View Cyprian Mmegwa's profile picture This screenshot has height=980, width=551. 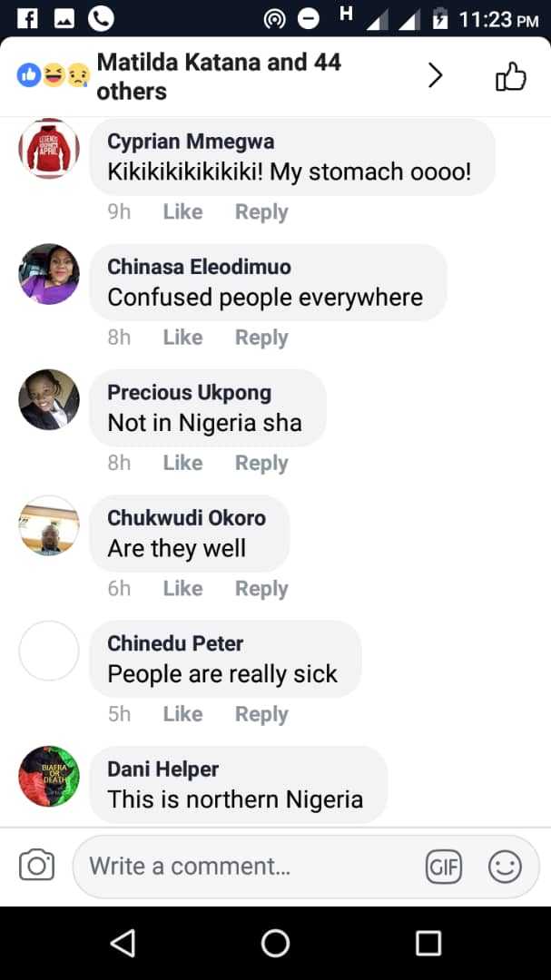tap(49, 149)
